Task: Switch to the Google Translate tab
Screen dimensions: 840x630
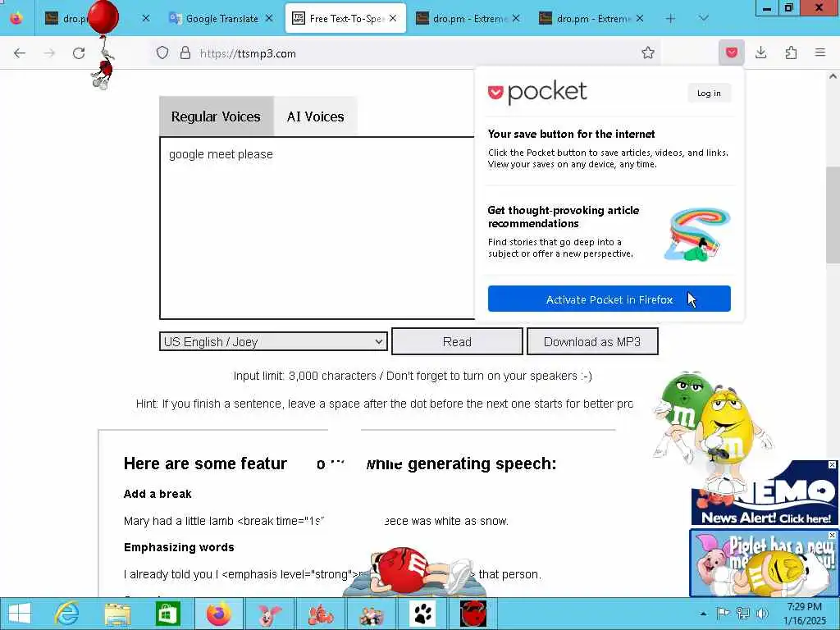Action: pyautogui.click(x=220, y=19)
